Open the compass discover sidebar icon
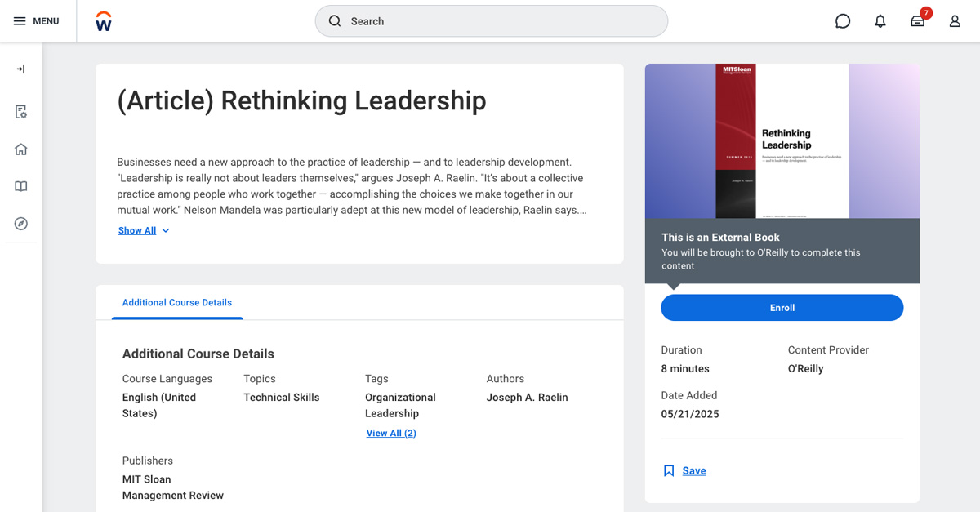The width and height of the screenshot is (980, 512). coord(21,224)
